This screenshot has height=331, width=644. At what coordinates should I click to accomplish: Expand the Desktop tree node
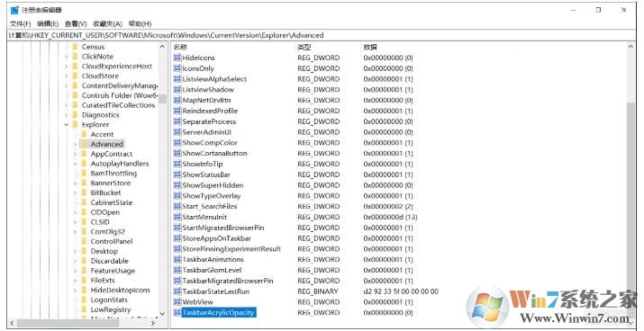pyautogui.click(x=75, y=252)
